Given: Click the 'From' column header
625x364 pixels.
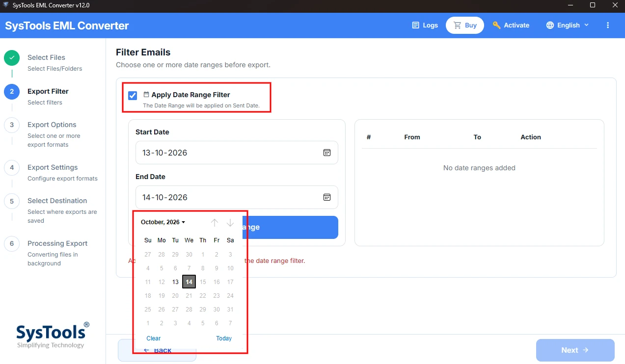Looking at the screenshot, I should coord(412,137).
